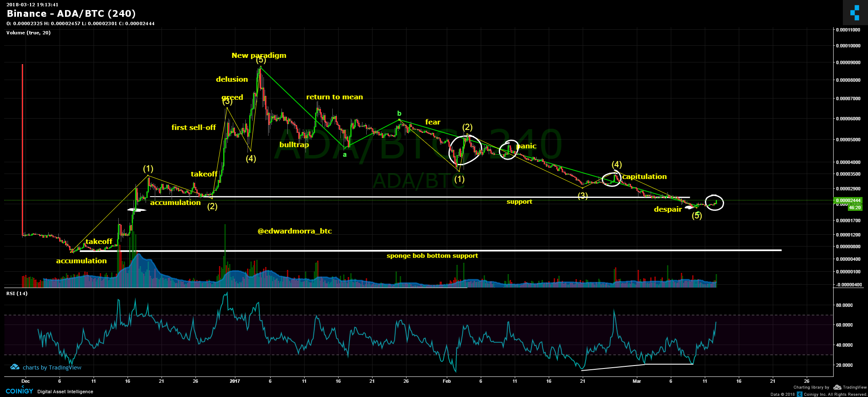Click the 0.00011000 price axis label
The image size is (868, 397).
click(x=849, y=30)
